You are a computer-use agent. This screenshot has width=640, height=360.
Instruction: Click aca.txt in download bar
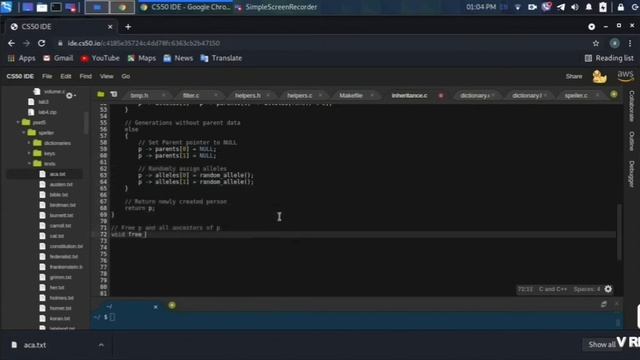34,345
